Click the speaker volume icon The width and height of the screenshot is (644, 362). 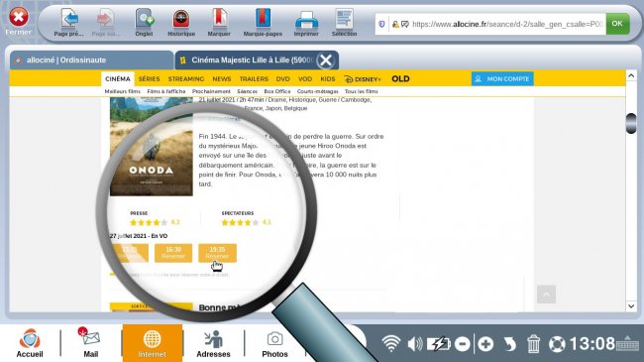(x=415, y=344)
